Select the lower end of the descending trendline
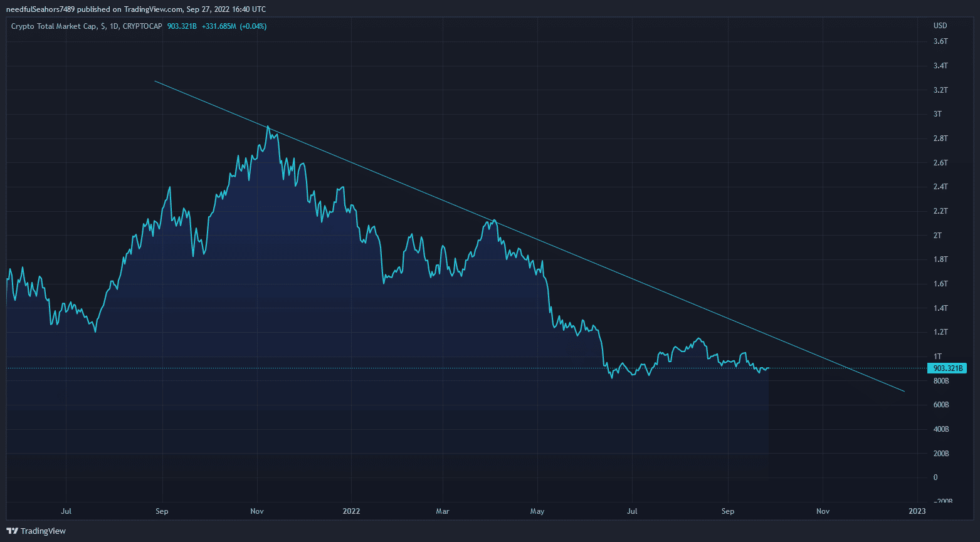Image resolution: width=980 pixels, height=542 pixels. point(904,392)
